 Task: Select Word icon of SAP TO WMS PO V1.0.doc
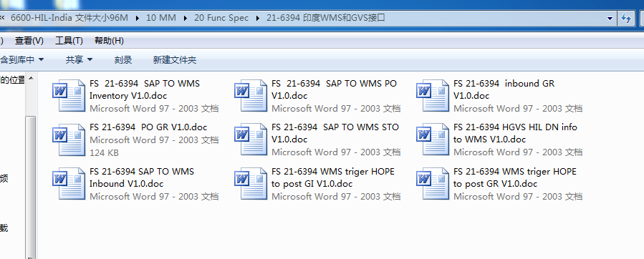(x=251, y=96)
